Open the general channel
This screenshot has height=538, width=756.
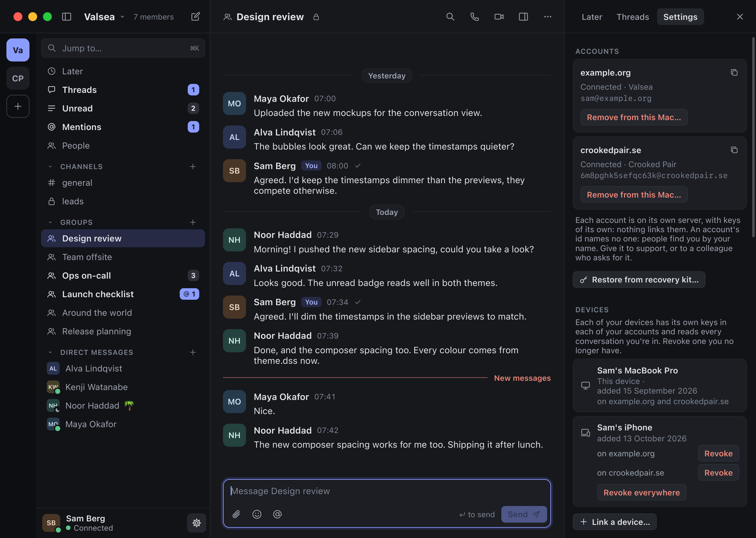click(123, 183)
